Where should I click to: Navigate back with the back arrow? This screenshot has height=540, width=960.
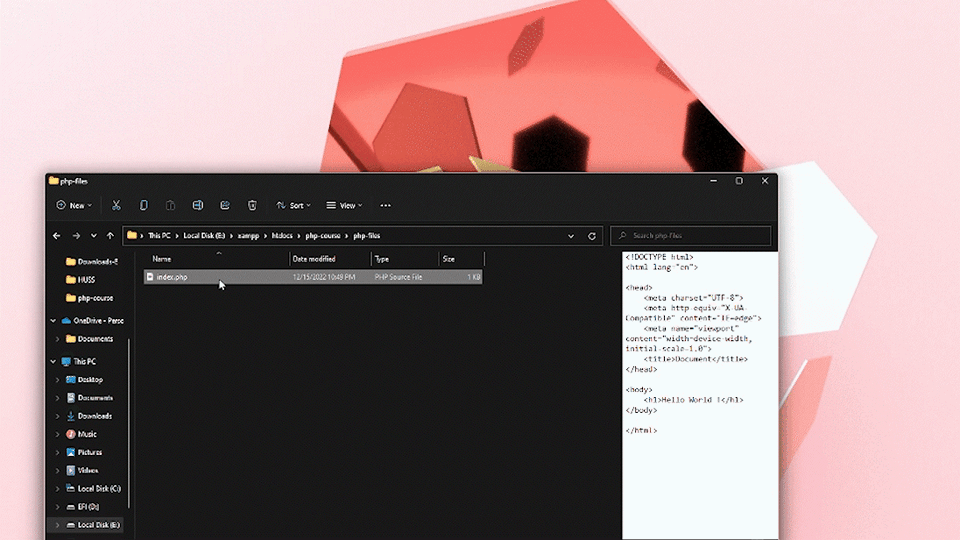(57, 236)
